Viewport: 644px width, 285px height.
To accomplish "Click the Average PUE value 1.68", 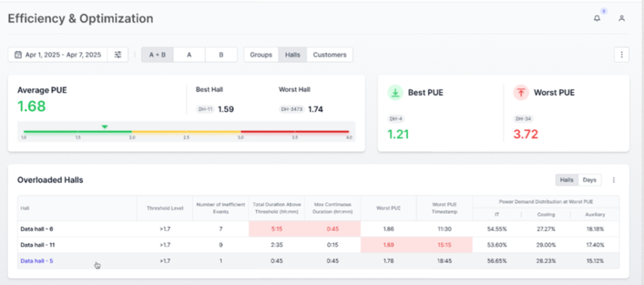I will (x=31, y=106).
